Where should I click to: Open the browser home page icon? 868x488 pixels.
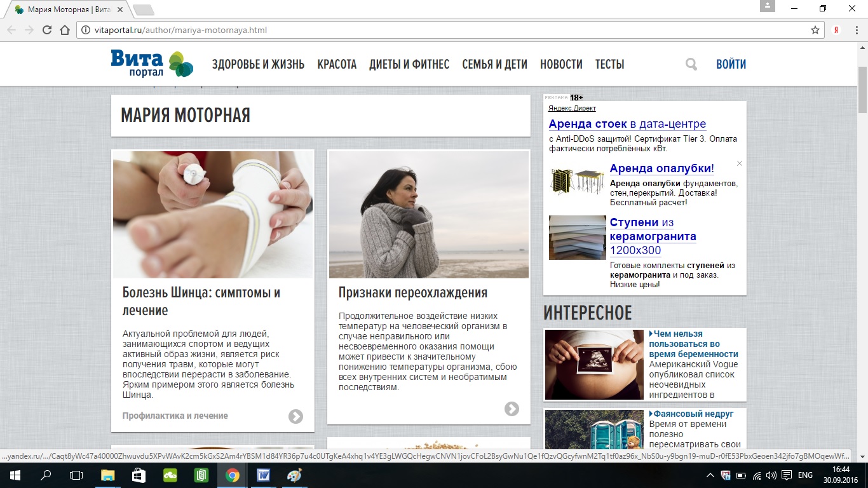[64, 30]
